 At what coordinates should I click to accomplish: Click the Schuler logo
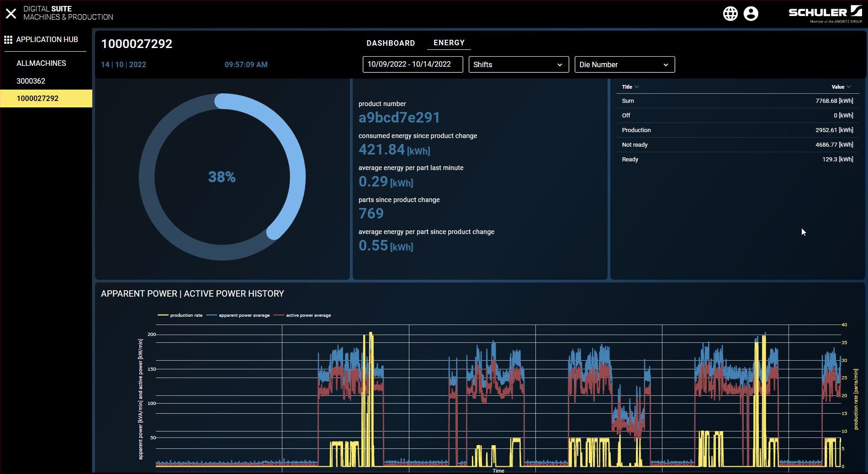tap(825, 13)
